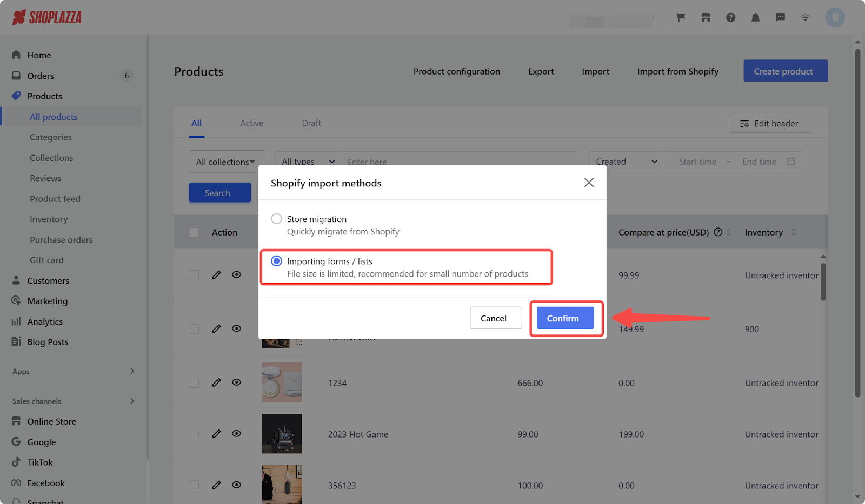
Task: Open the Created sort dropdown
Action: click(x=626, y=162)
